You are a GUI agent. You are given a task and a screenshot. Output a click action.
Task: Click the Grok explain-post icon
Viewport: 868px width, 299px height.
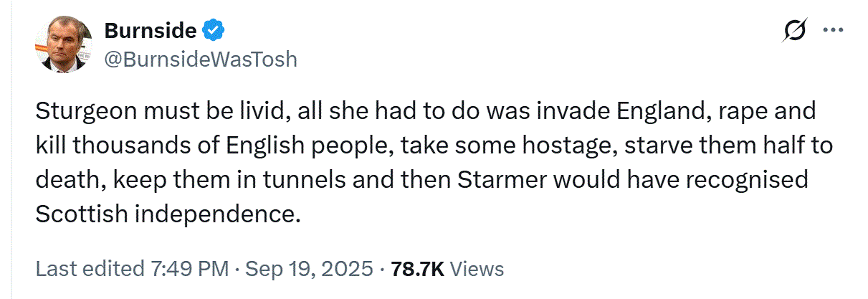794,31
